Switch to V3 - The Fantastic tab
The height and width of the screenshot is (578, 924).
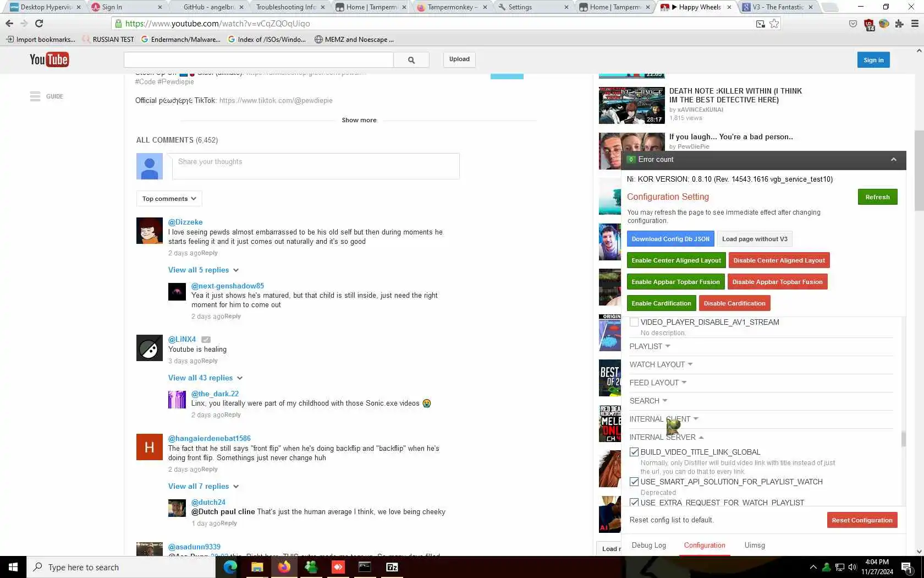[778, 7]
